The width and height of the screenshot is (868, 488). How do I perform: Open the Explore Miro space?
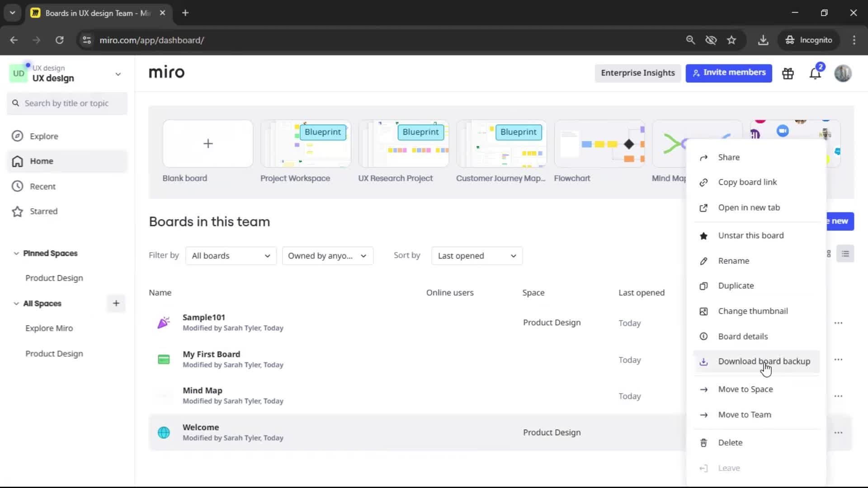pos(49,328)
